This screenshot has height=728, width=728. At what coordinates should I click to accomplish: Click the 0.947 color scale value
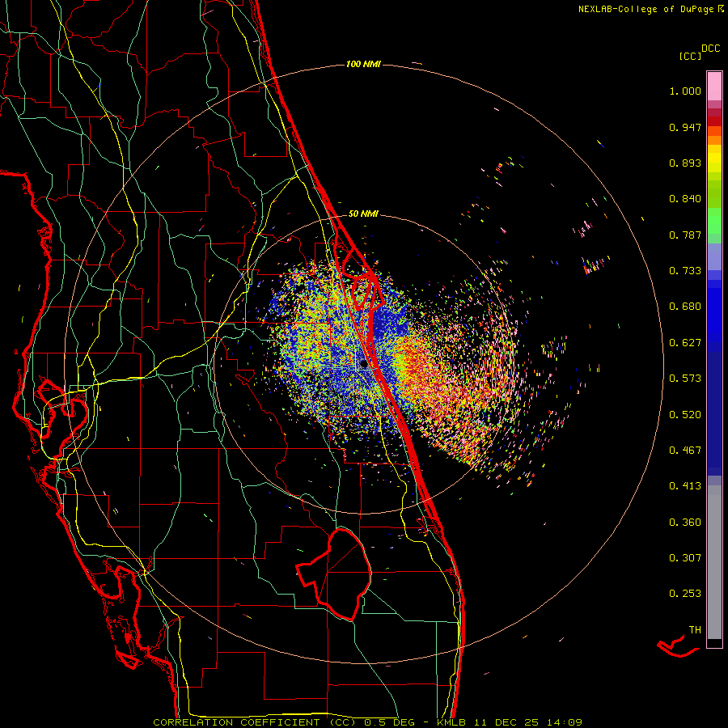(685, 127)
